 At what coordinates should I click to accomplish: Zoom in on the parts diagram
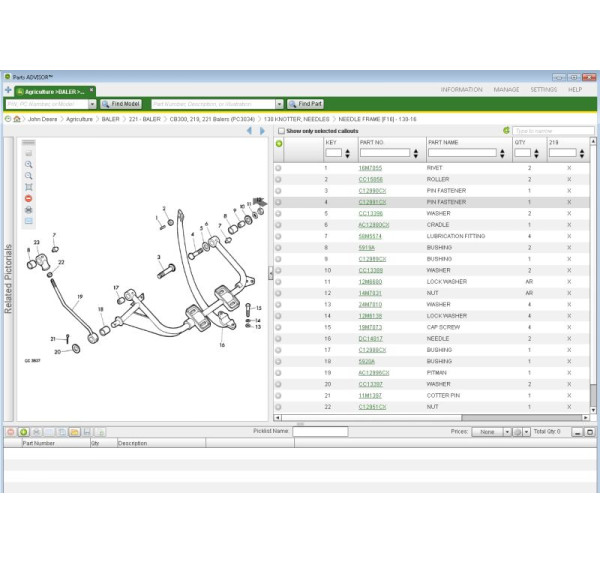(28, 164)
